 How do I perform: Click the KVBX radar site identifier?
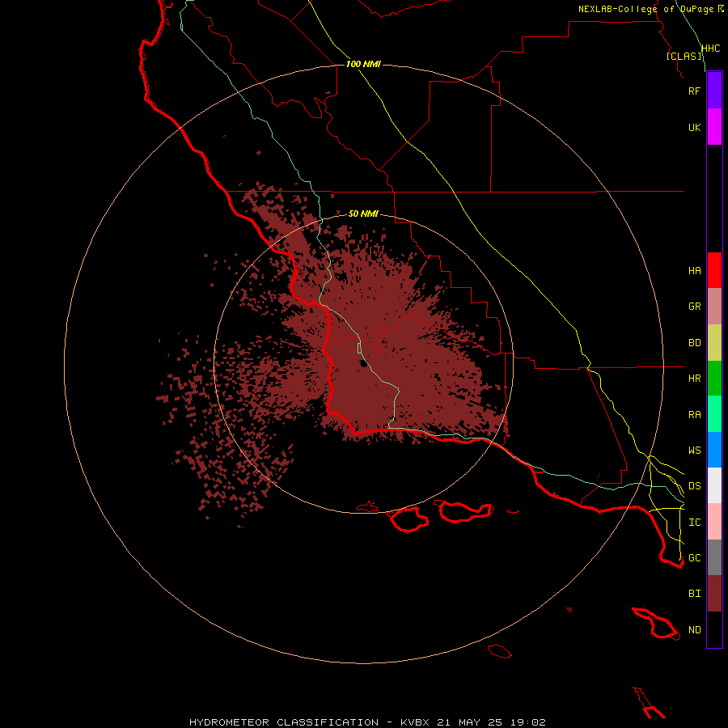pyautogui.click(x=415, y=722)
